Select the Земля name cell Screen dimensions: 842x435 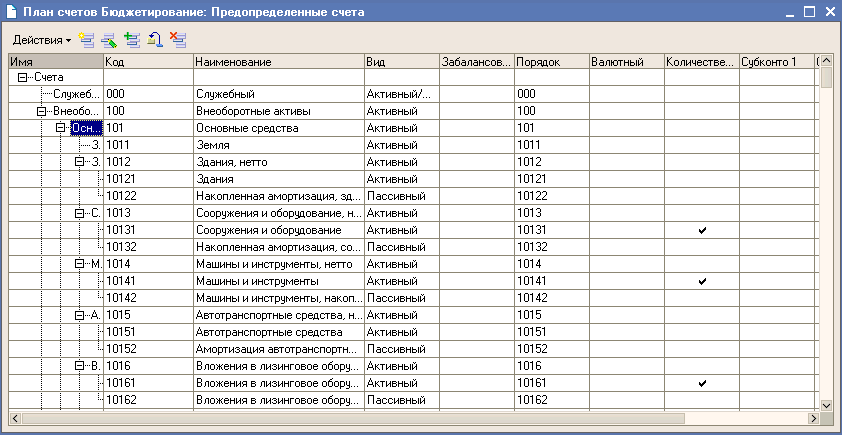[279, 145]
